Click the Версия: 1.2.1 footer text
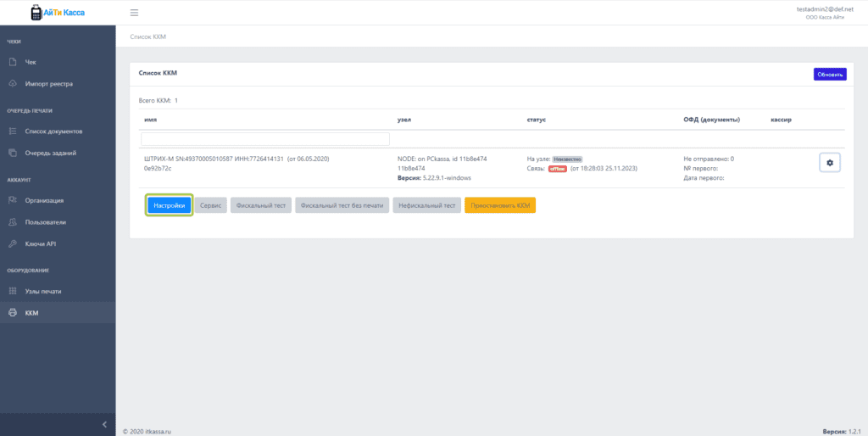Viewport: 868px width, 436px height. (x=842, y=431)
